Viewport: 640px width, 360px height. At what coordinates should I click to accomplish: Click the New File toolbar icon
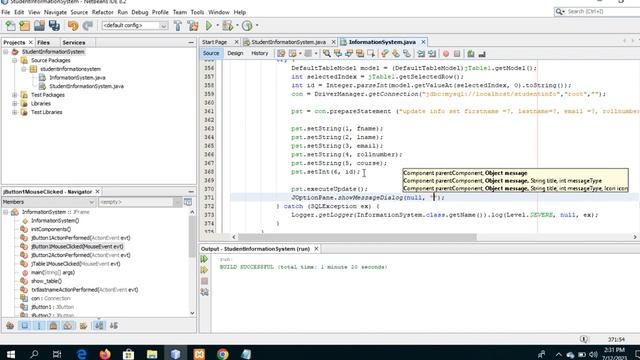point(10,26)
